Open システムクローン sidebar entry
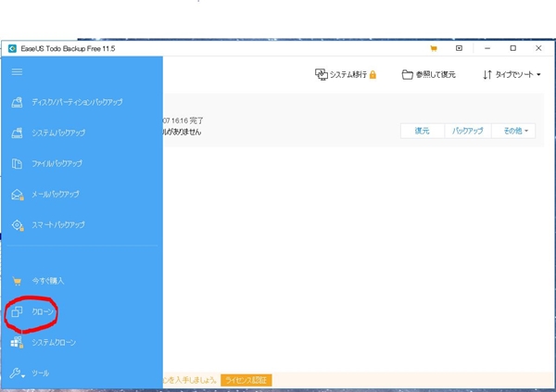The width and height of the screenshot is (556, 392). pyautogui.click(x=54, y=342)
